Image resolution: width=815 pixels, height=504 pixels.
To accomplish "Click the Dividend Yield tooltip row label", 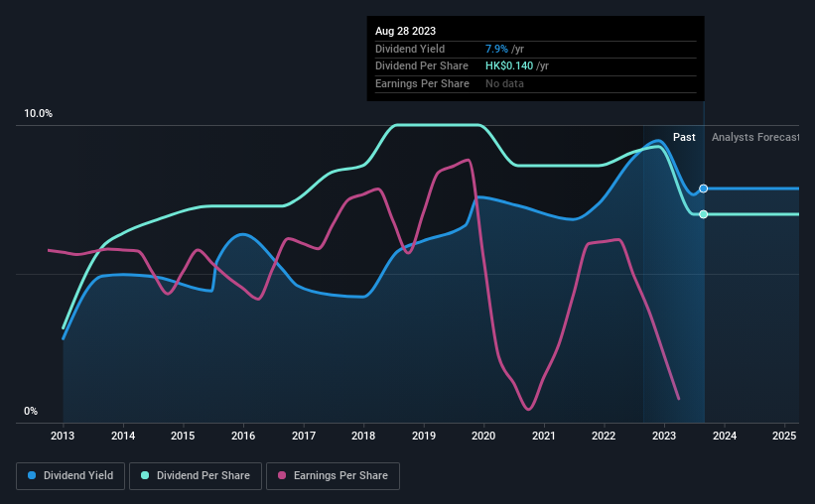I will 410,49.
